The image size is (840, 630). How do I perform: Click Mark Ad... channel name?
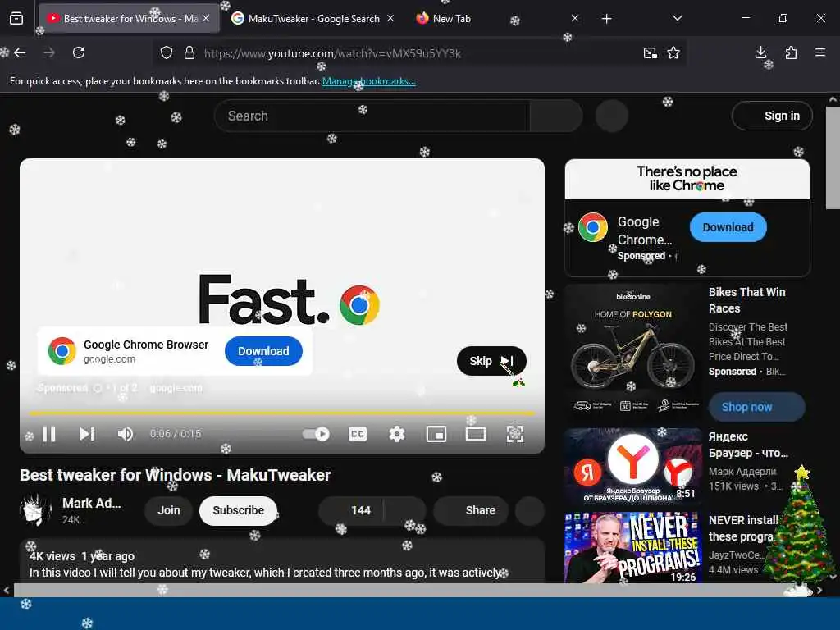pyautogui.click(x=92, y=504)
